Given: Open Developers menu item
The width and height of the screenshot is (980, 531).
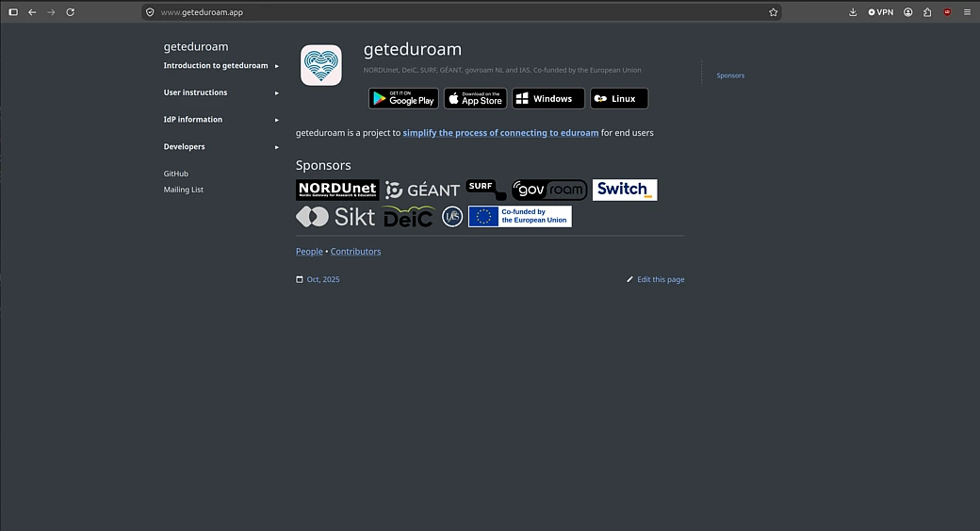Looking at the screenshot, I should [185, 146].
